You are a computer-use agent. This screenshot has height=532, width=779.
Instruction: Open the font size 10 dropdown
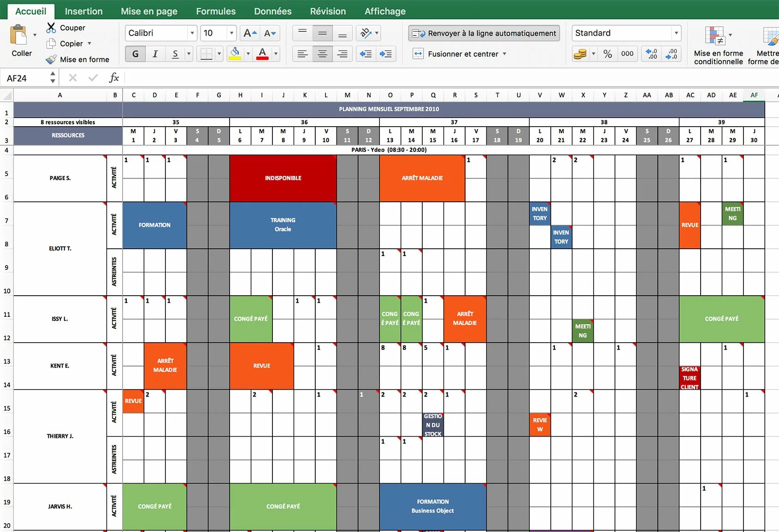[231, 33]
